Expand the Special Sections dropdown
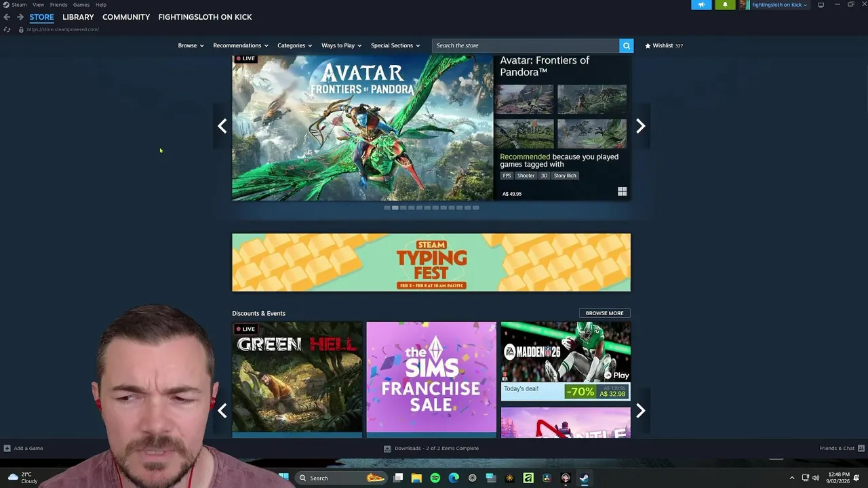Screen dimensions: 868x488 coord(395,45)
